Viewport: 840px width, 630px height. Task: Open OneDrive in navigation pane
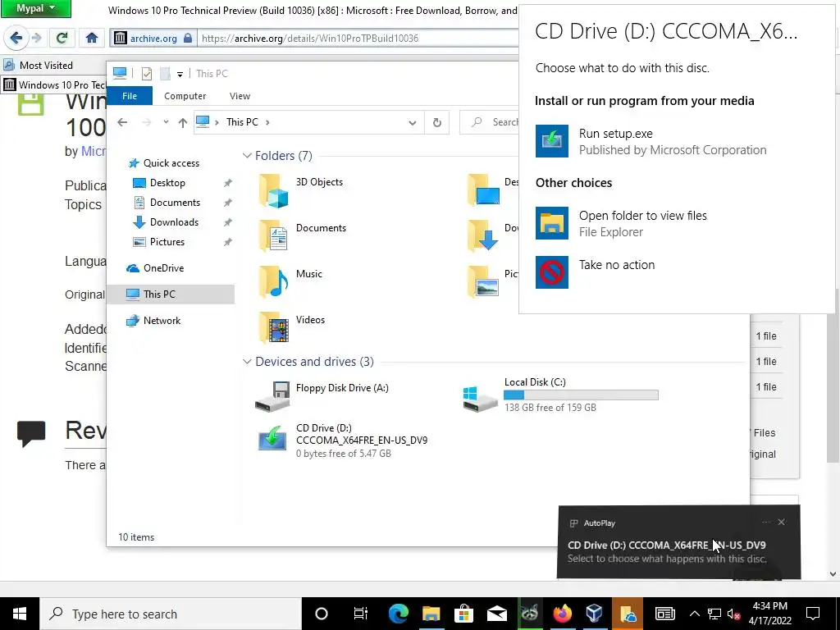pos(163,268)
